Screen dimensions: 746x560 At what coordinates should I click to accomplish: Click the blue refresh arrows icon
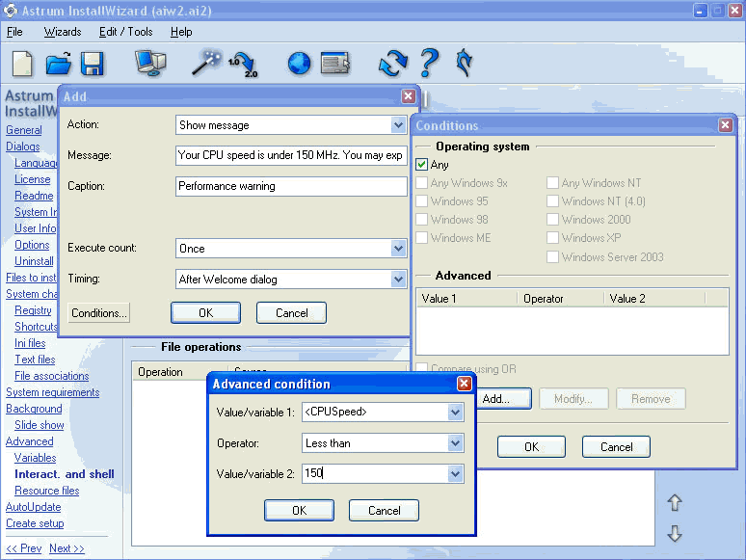pos(393,64)
